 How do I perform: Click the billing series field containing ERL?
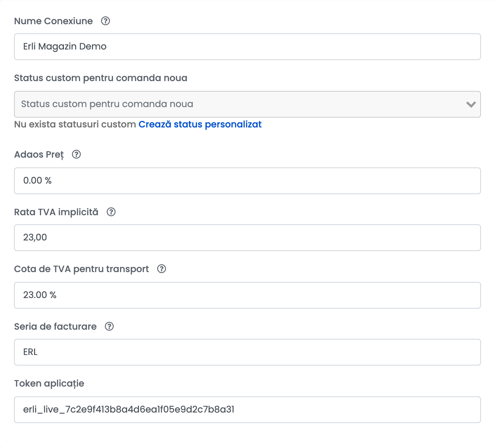[247, 352]
